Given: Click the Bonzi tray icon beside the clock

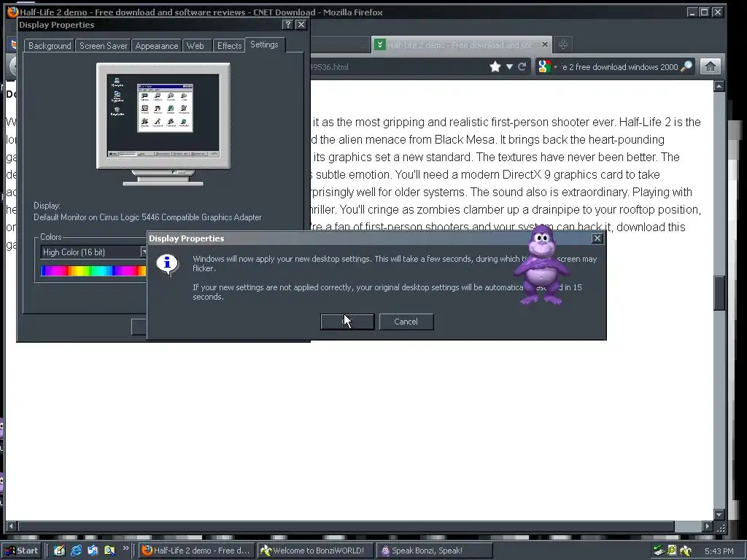Looking at the screenshot, I should pyautogui.click(x=686, y=551).
